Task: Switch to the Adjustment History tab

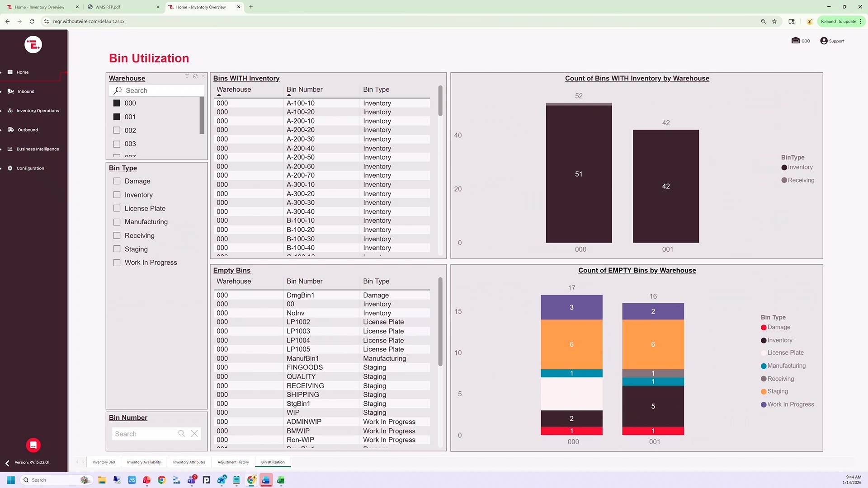Action: (x=233, y=462)
